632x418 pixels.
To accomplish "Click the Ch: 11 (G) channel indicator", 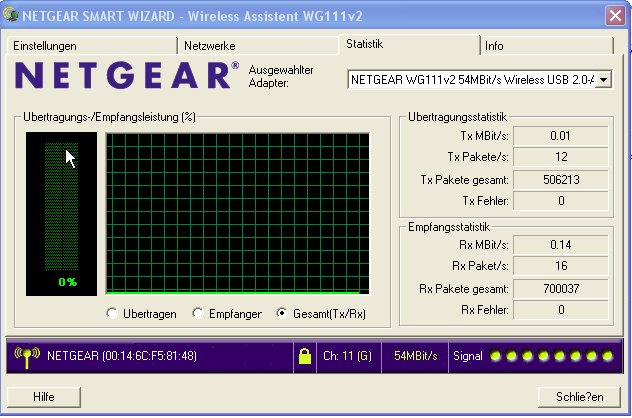I will pos(347,356).
